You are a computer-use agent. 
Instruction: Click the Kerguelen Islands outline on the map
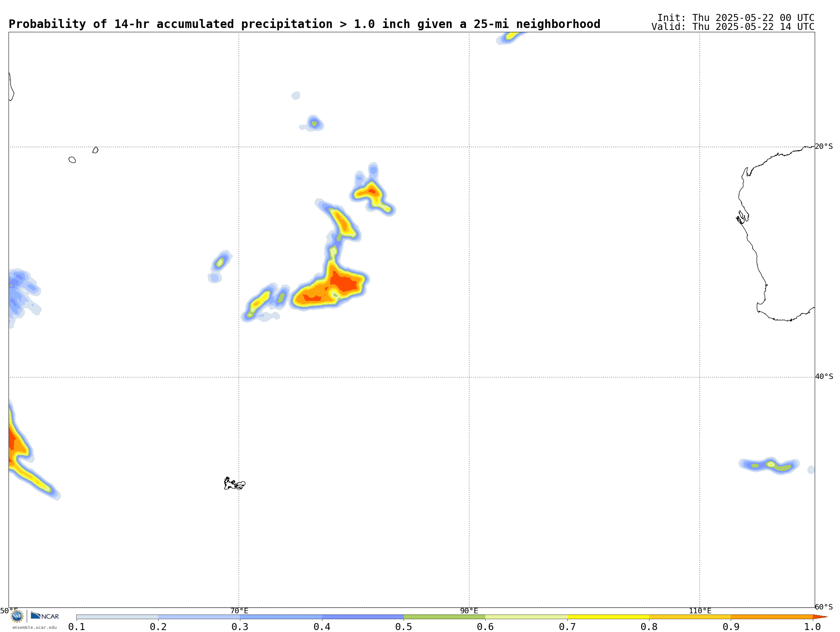click(x=234, y=484)
